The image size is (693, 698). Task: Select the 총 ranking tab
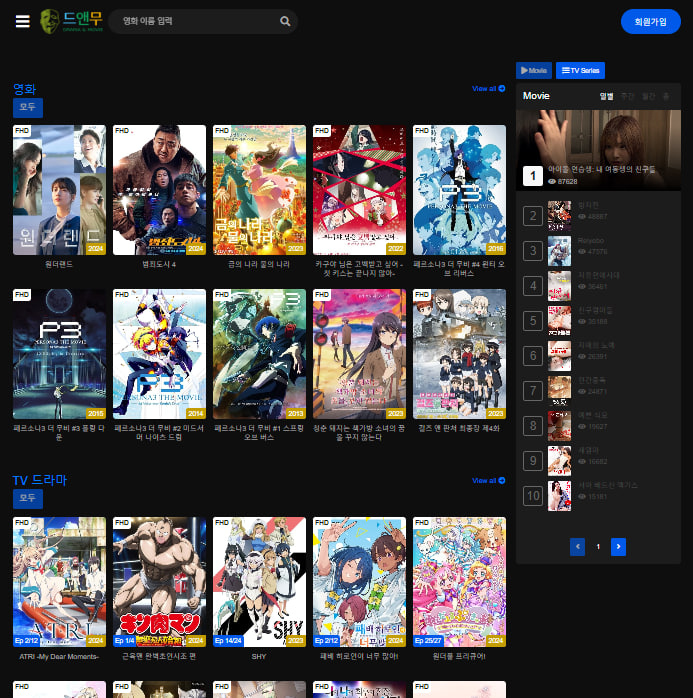coord(666,96)
